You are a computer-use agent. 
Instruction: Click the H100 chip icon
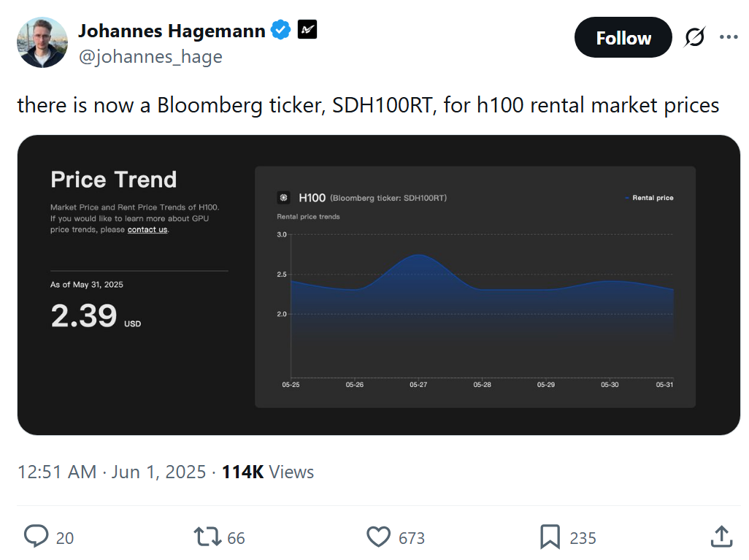point(284,198)
